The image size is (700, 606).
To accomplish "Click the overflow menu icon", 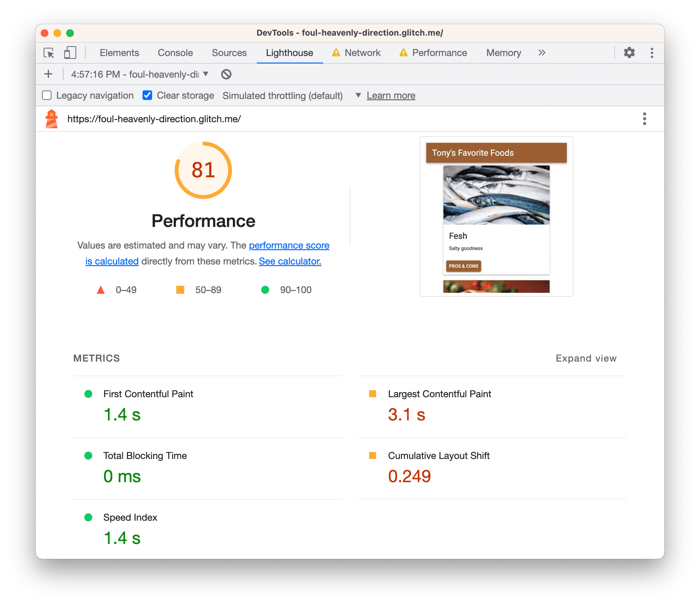I will [654, 53].
